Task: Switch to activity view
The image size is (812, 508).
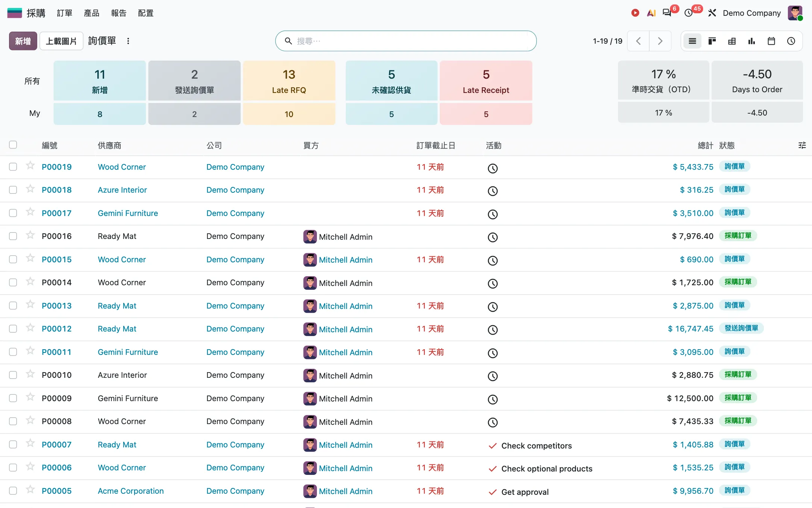Action: tap(791, 41)
